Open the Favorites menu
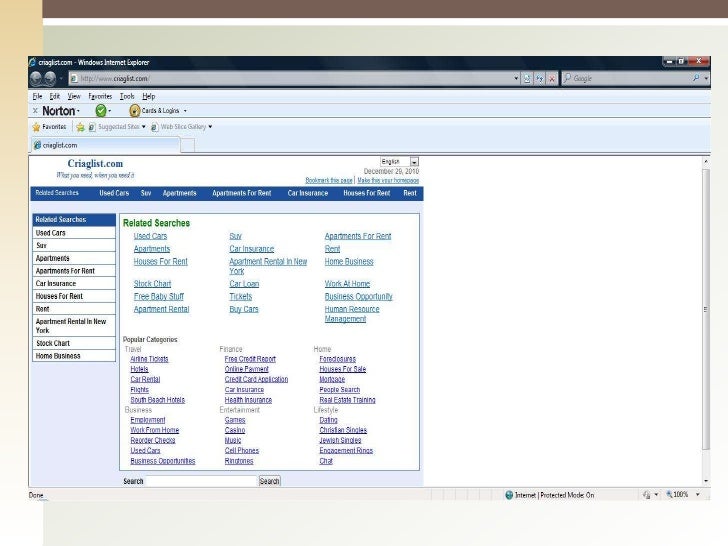Image resolution: width=728 pixels, height=546 pixels. pyautogui.click(x=100, y=96)
